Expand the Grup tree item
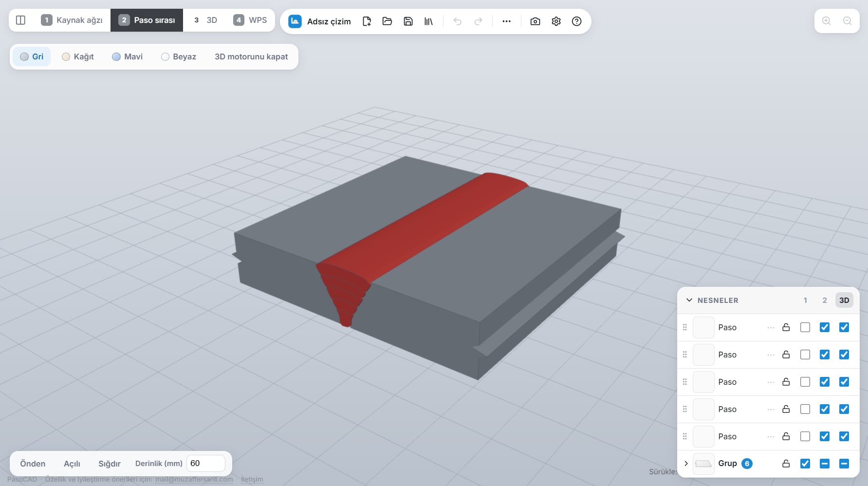The height and width of the screenshot is (486, 868). 686,464
